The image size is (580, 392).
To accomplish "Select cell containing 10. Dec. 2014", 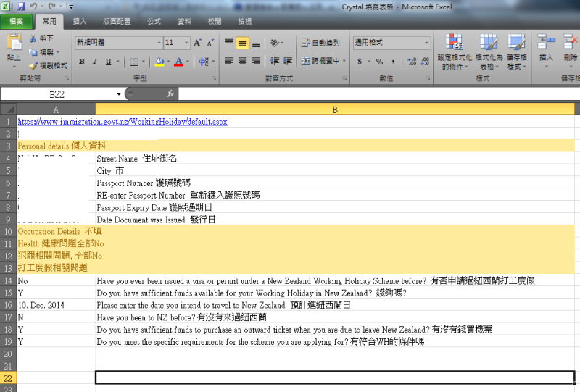I will coord(56,306).
